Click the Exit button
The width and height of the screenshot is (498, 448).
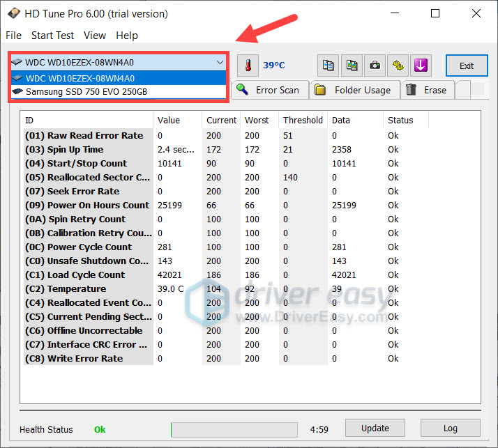click(x=467, y=65)
